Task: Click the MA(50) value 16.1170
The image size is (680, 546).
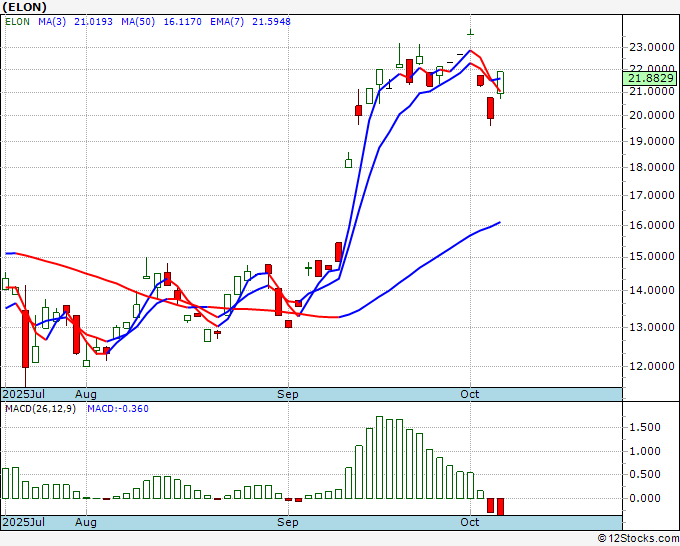Action: coord(183,22)
